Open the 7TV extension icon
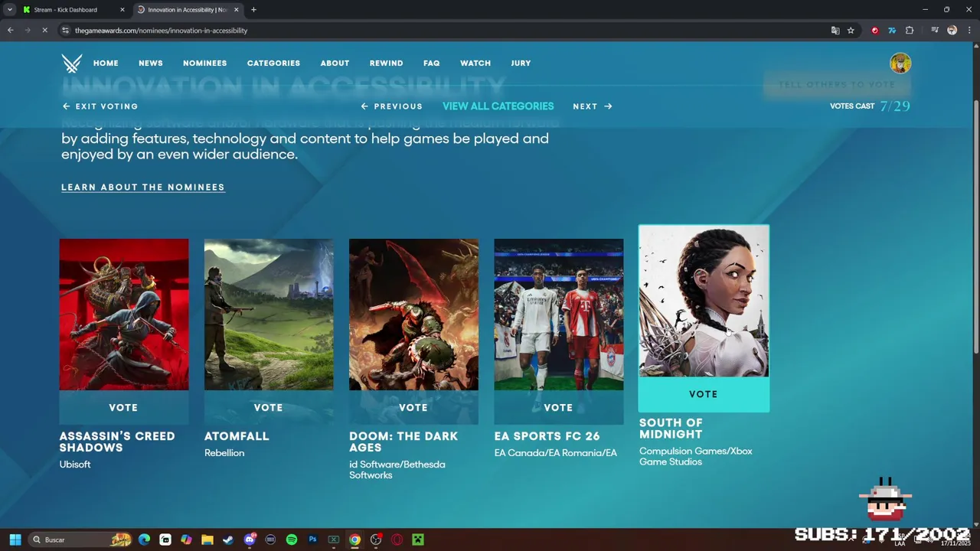This screenshot has width=980, height=551. 892,31
